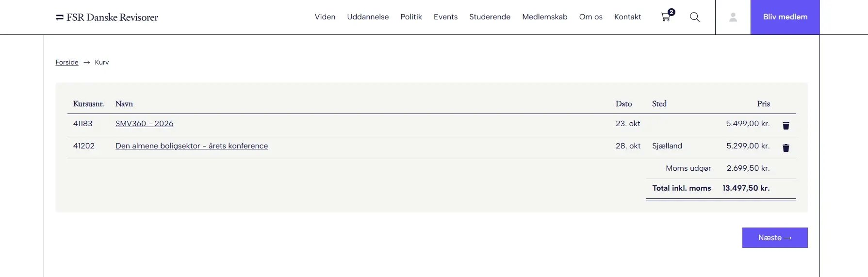
Task: Delete SMV360 – 2026 with trash icon
Action: (x=786, y=126)
